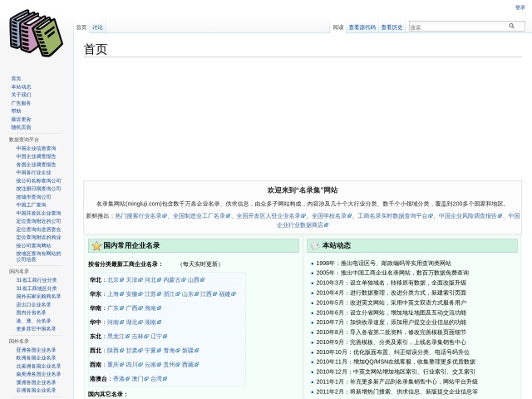Open the 浙江 province link
Image resolution: width=532 pixels, height=399 pixels.
click(171, 294)
